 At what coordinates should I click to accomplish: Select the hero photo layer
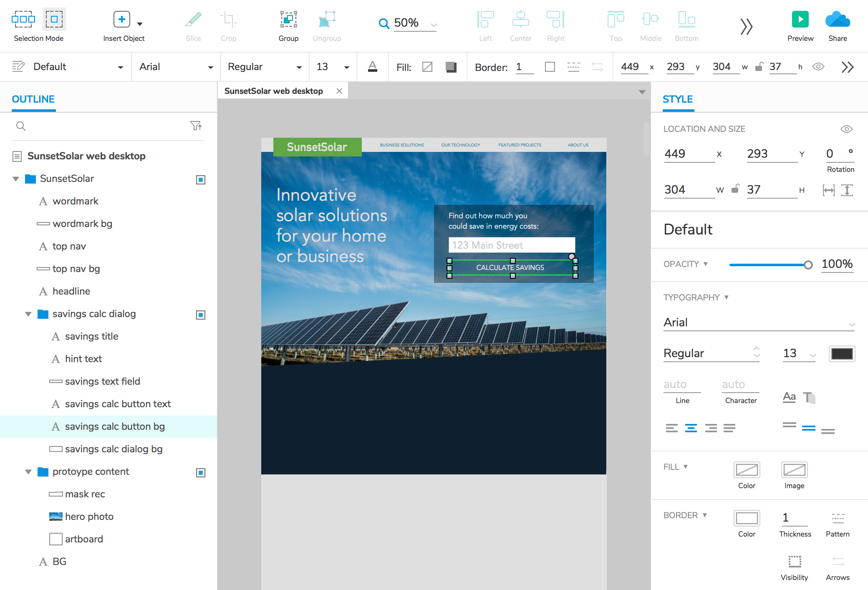click(x=89, y=517)
